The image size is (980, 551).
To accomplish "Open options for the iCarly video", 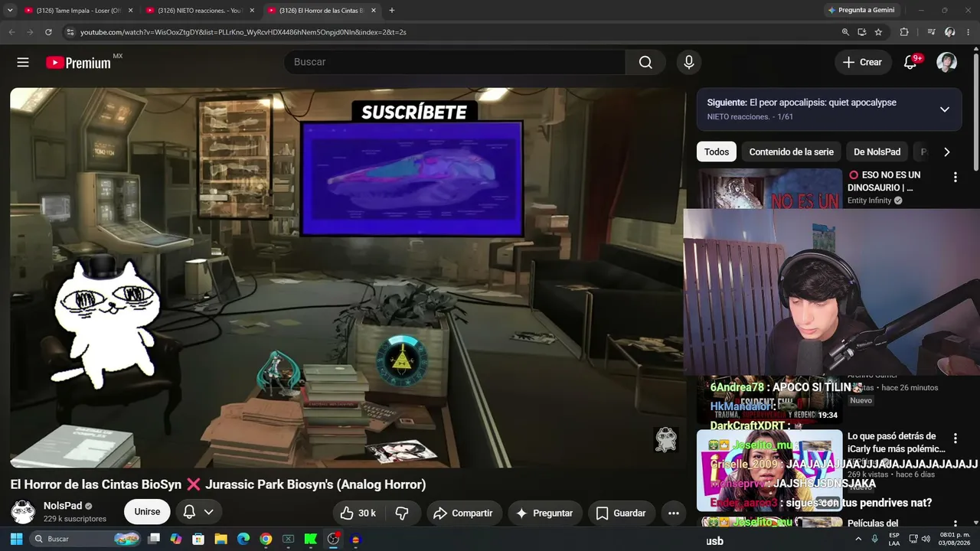I will click(955, 439).
